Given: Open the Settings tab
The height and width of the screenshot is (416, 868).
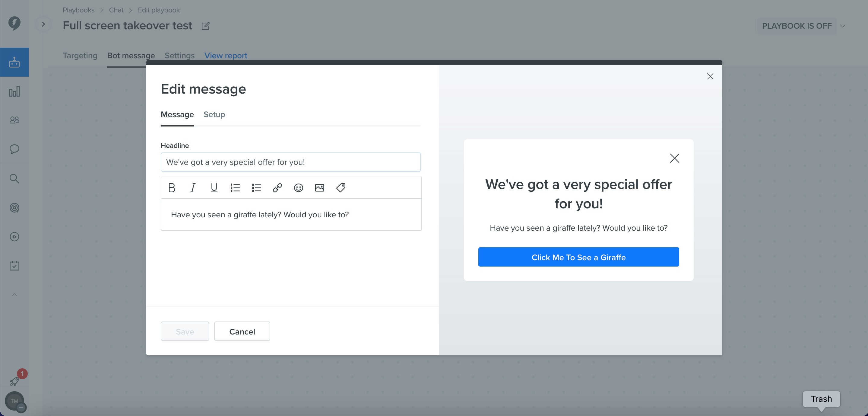Looking at the screenshot, I should tap(179, 55).
